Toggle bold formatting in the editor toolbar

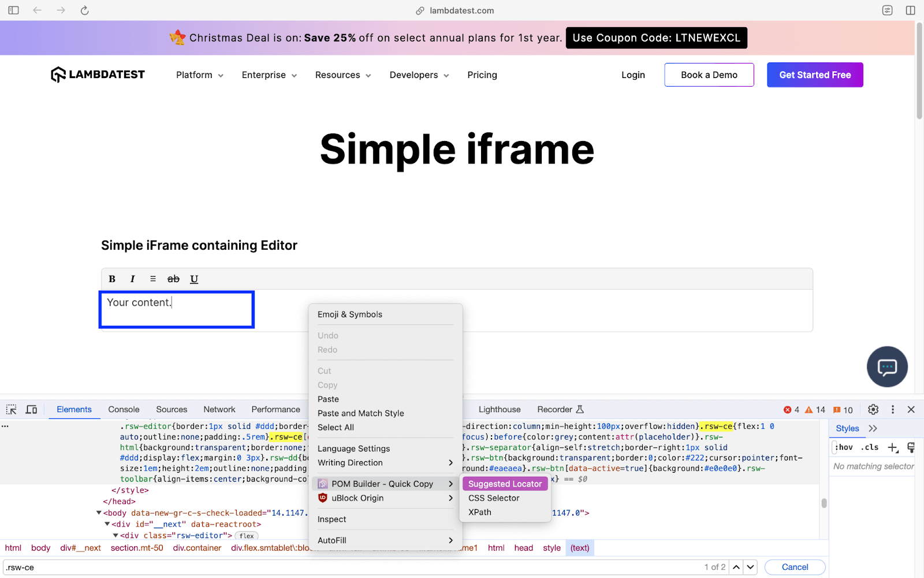[x=111, y=279]
